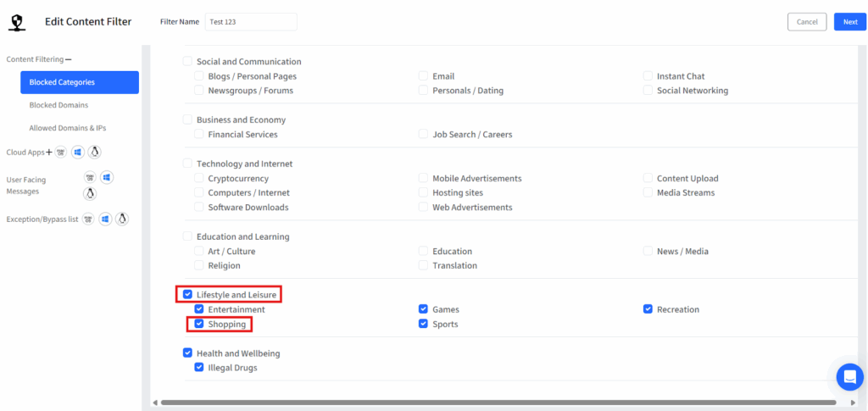Enable the Job Search / Careers checkbox
The width and height of the screenshot is (868, 411).
pos(424,134)
